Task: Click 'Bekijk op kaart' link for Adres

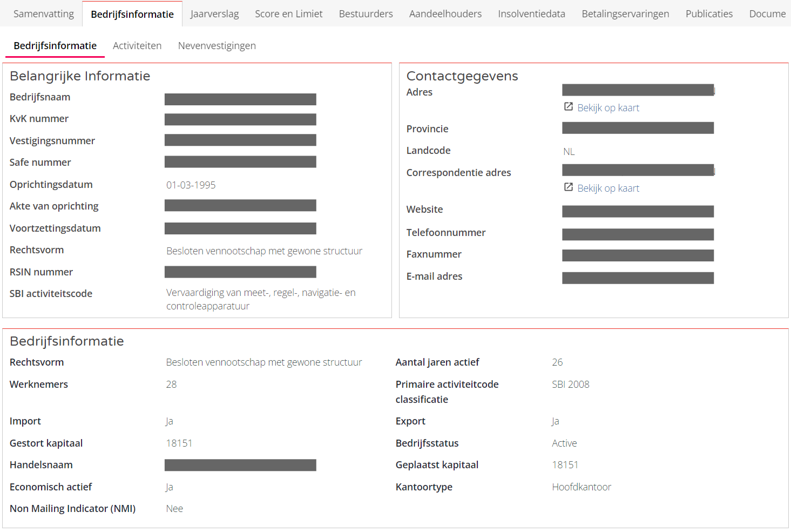Action: [x=608, y=108]
